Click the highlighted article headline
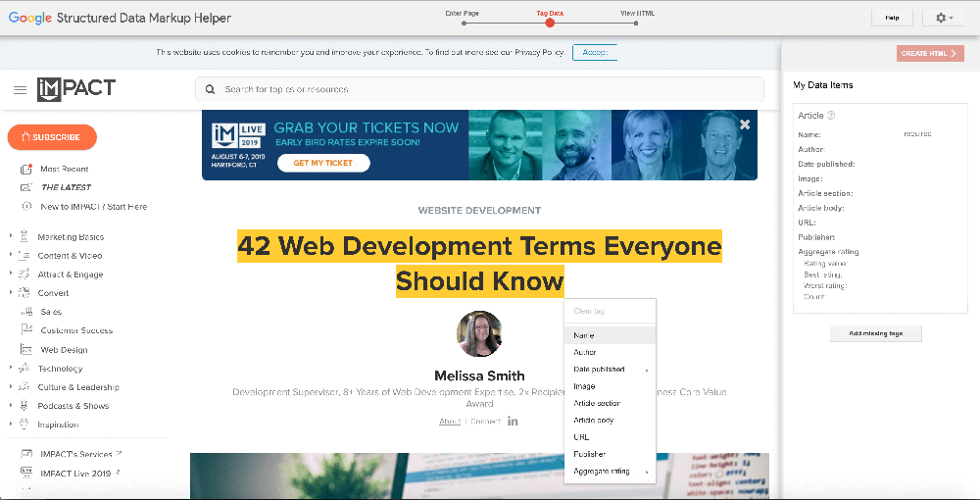Screen dimensions: 980x500 tap(479, 264)
